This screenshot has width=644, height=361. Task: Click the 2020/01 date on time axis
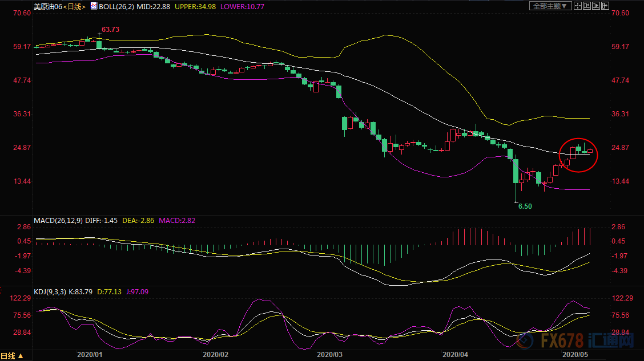point(90,354)
